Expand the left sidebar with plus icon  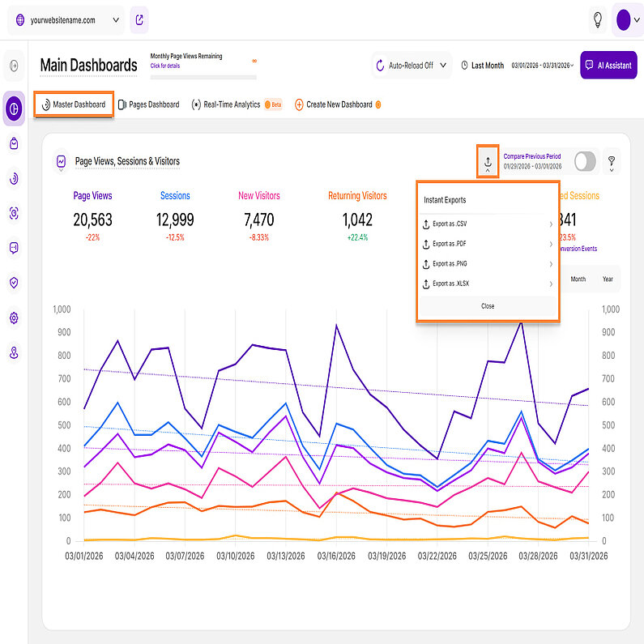click(14, 66)
